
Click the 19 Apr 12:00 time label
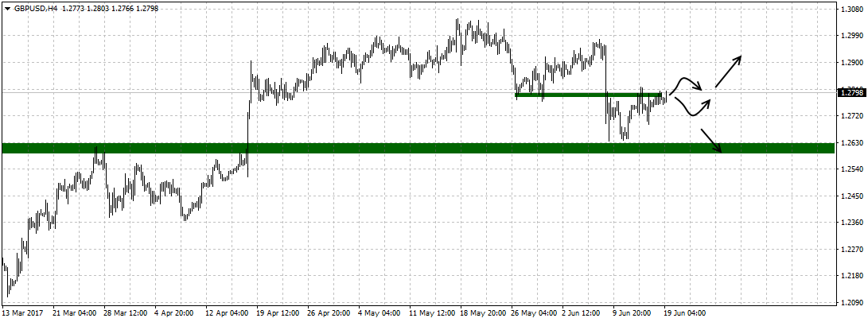point(278,313)
